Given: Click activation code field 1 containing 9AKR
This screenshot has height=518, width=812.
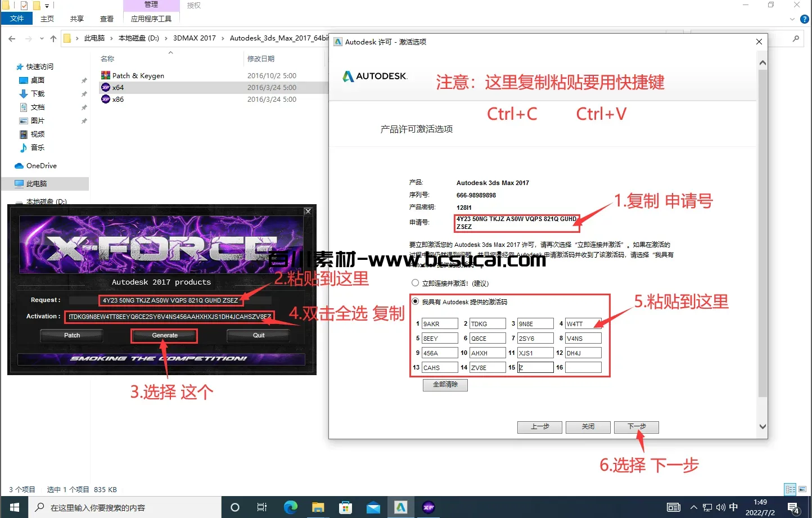Looking at the screenshot, I should (x=440, y=324).
